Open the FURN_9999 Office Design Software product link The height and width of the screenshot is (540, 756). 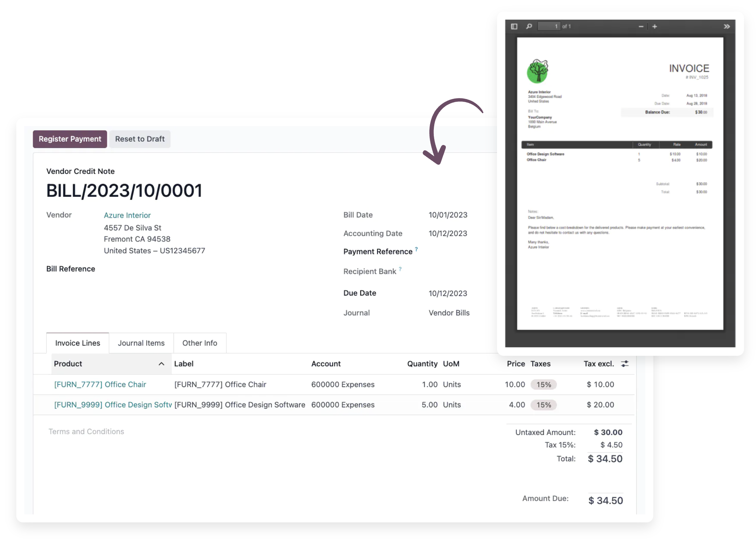113,405
